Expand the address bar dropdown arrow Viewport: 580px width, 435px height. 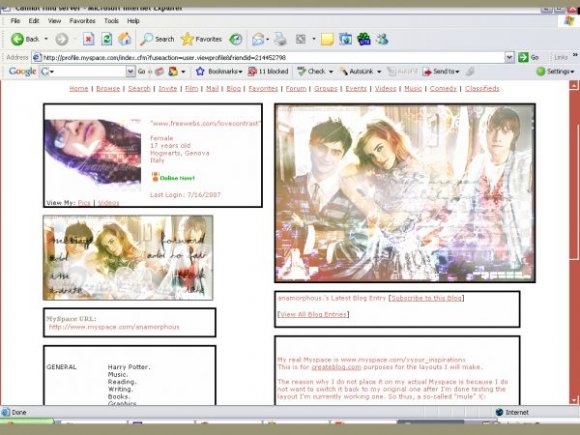(x=509, y=57)
